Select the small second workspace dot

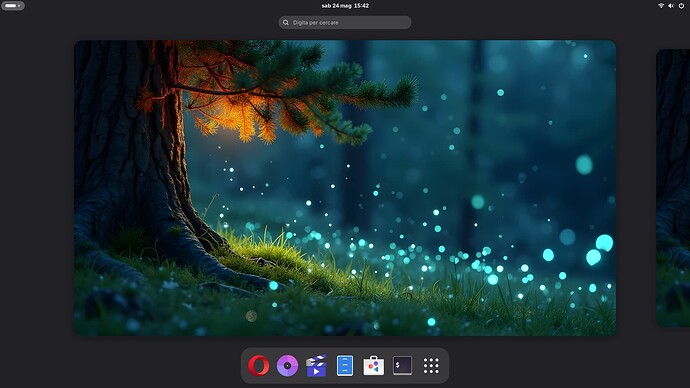click(19, 6)
